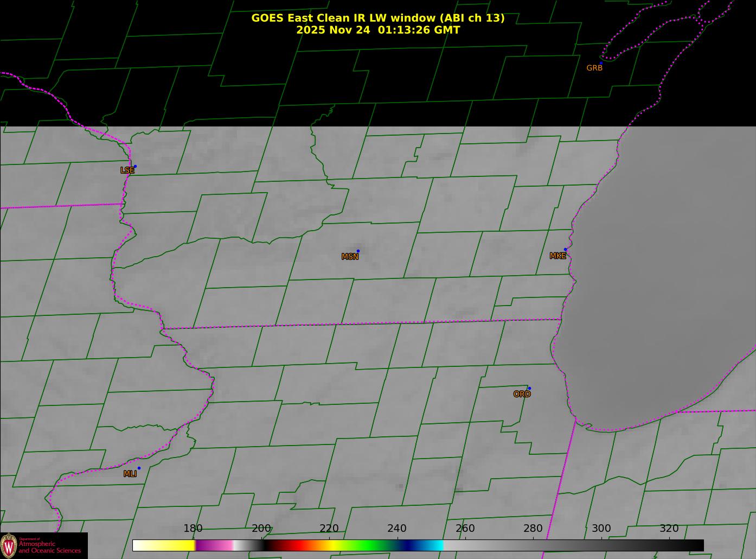Select the 320 colorbar tick label
This screenshot has width=756, height=559.
(669, 529)
